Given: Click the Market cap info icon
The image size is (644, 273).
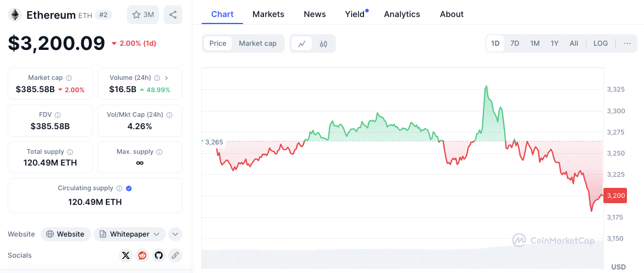Looking at the screenshot, I should tap(69, 78).
